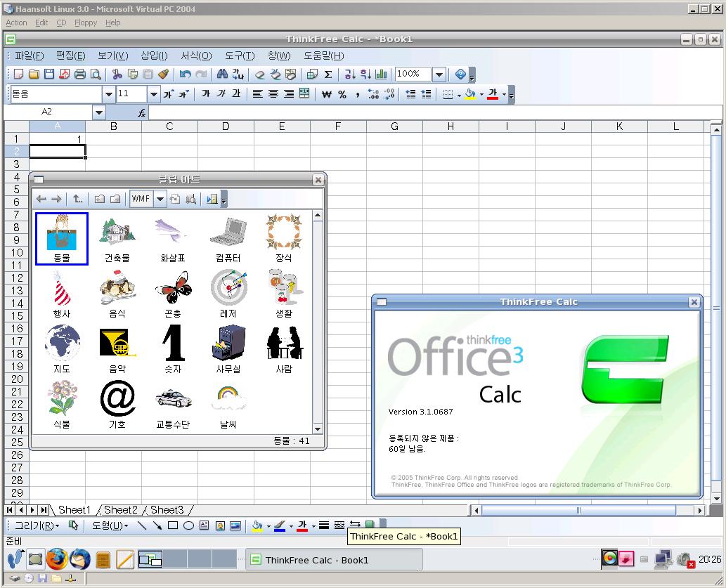
Task: Apply percent style formatting
Action: (342, 94)
